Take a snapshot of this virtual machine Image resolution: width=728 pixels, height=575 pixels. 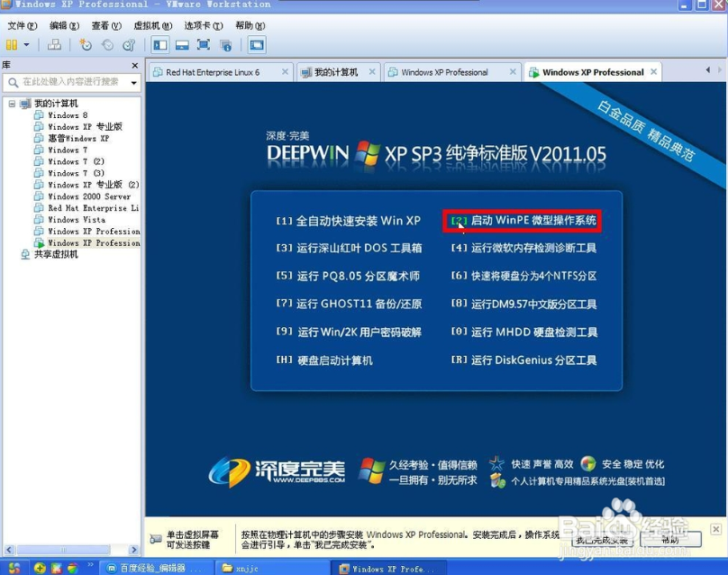(x=86, y=45)
